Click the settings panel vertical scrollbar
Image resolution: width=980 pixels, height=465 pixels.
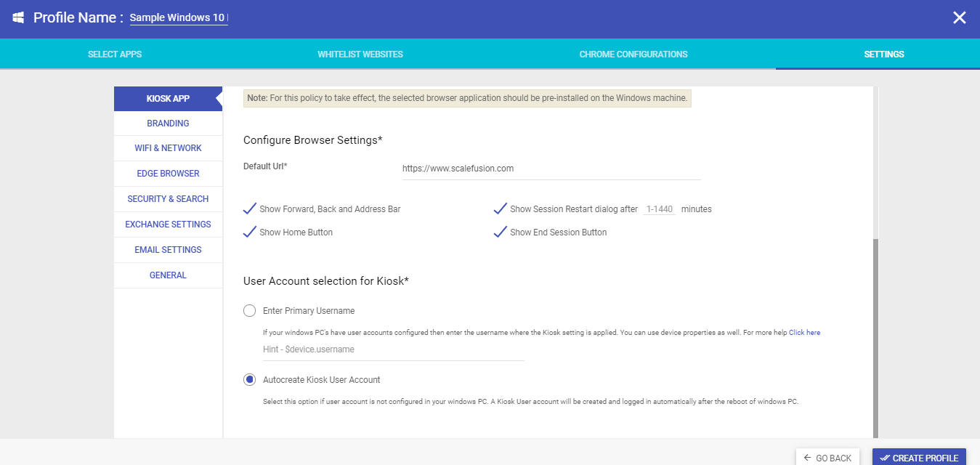[x=875, y=338]
